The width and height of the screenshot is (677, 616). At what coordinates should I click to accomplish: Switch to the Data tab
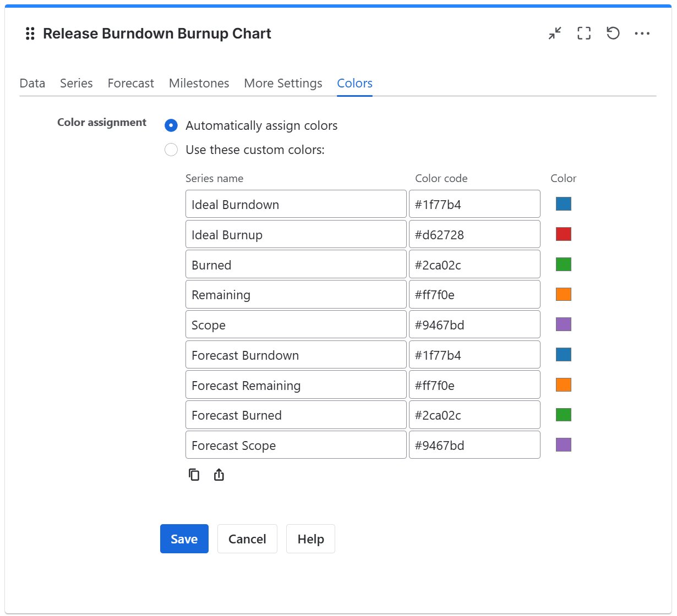click(32, 83)
